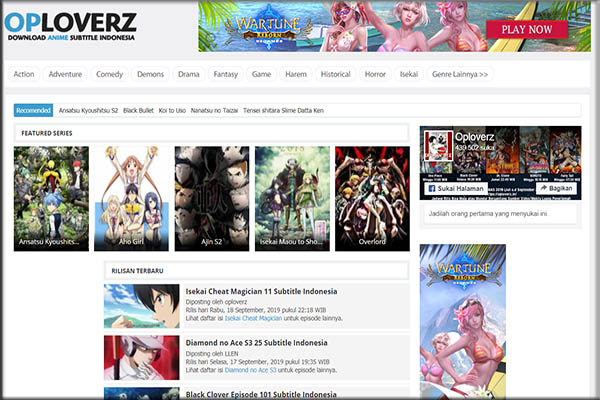
Task: Open the Drama genre
Action: click(x=189, y=74)
